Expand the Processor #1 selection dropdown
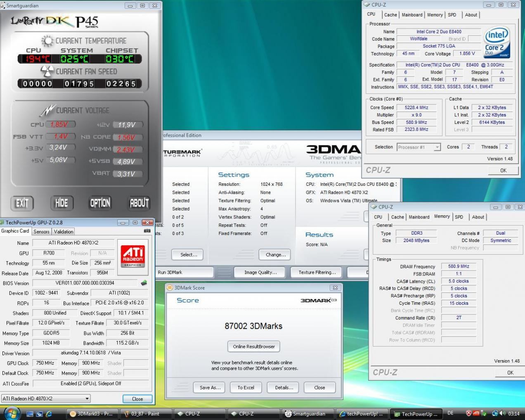This screenshot has width=525, height=420. coord(419,147)
